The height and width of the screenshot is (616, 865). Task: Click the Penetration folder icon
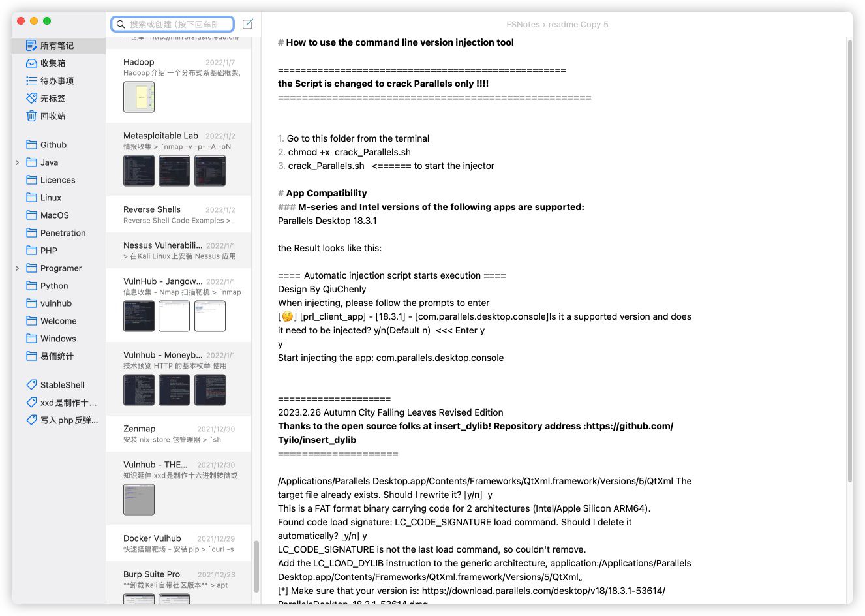[31, 233]
